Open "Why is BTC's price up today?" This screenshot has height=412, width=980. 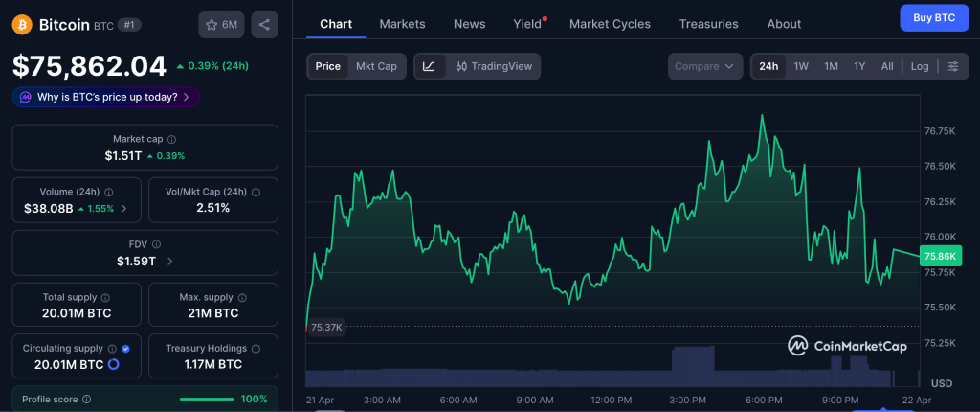click(x=106, y=97)
